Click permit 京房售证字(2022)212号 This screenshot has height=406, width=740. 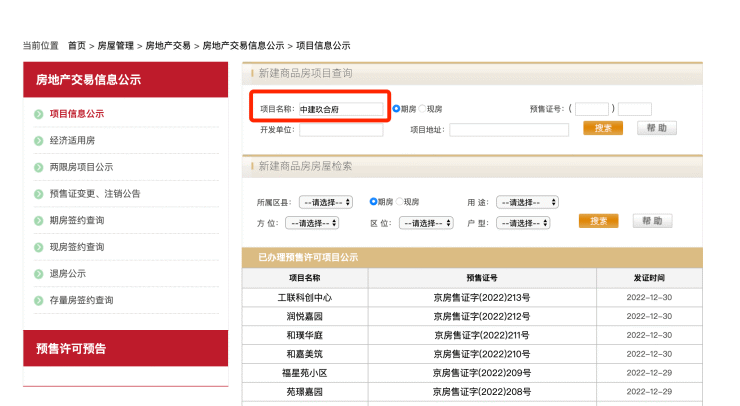point(481,317)
